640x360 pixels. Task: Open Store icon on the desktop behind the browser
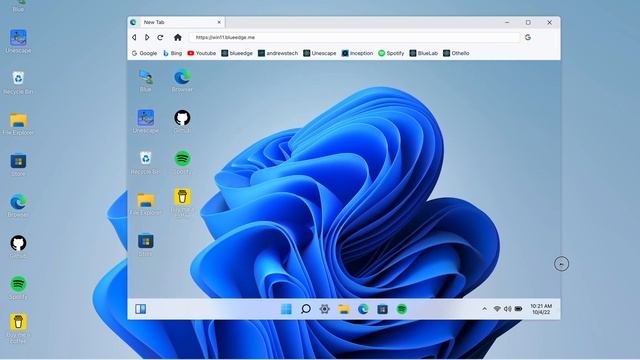click(18, 164)
